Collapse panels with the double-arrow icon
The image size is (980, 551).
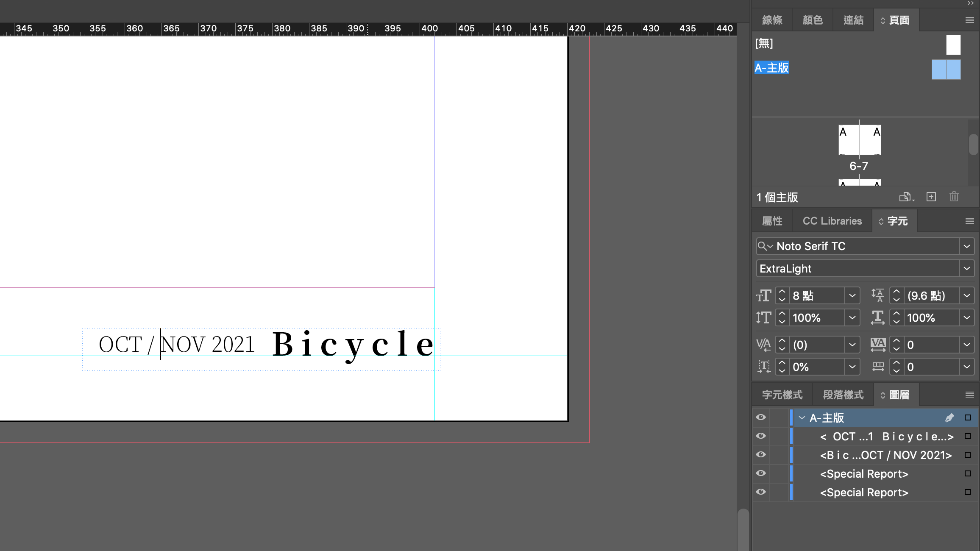click(x=971, y=3)
